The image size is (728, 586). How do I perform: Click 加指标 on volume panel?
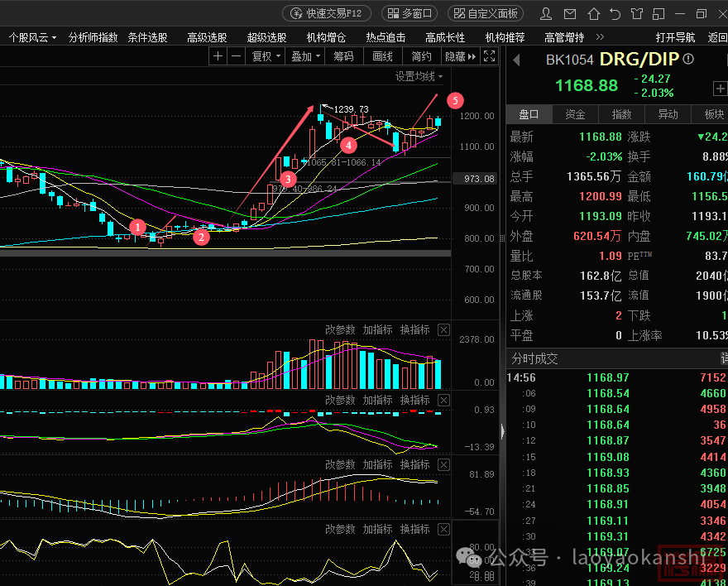click(377, 329)
